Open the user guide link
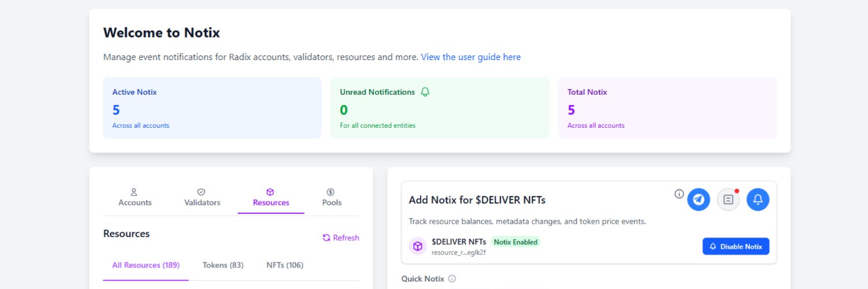This screenshot has height=289, width=868. (x=470, y=57)
